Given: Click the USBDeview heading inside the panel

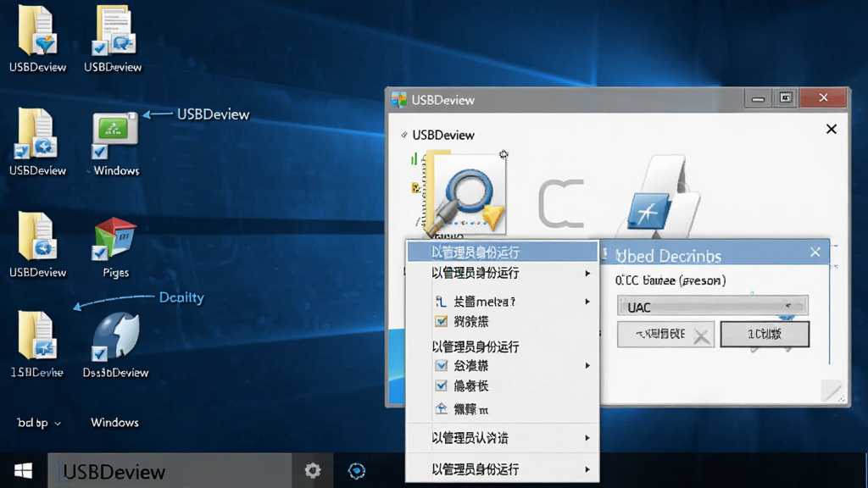Looking at the screenshot, I should (x=443, y=135).
